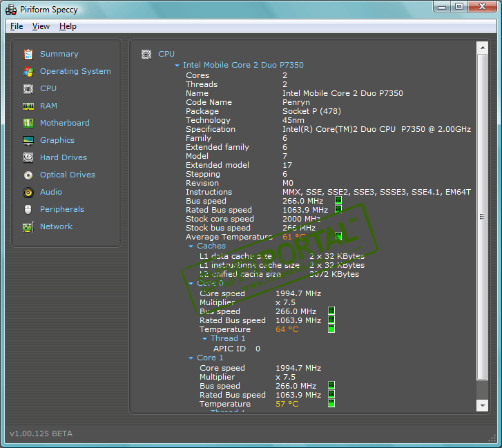This screenshot has height=448, width=502.
Task: Click the Network card icon
Action: [x=28, y=227]
